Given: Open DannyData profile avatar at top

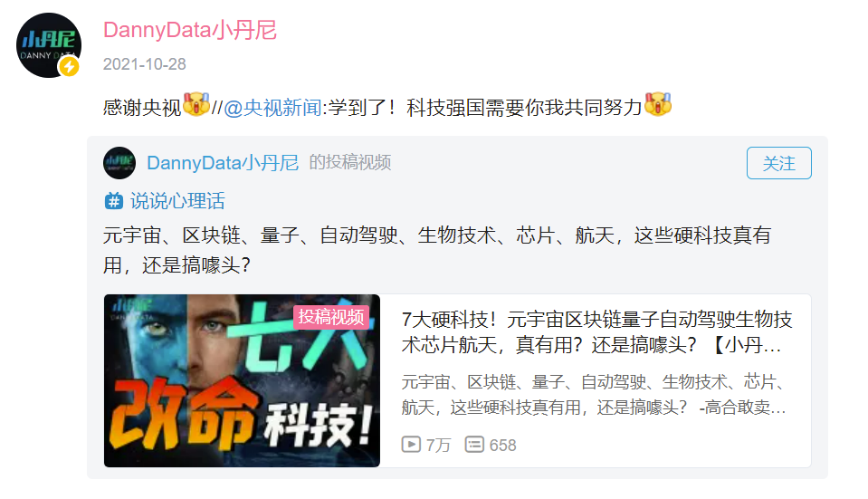Looking at the screenshot, I should (49, 45).
